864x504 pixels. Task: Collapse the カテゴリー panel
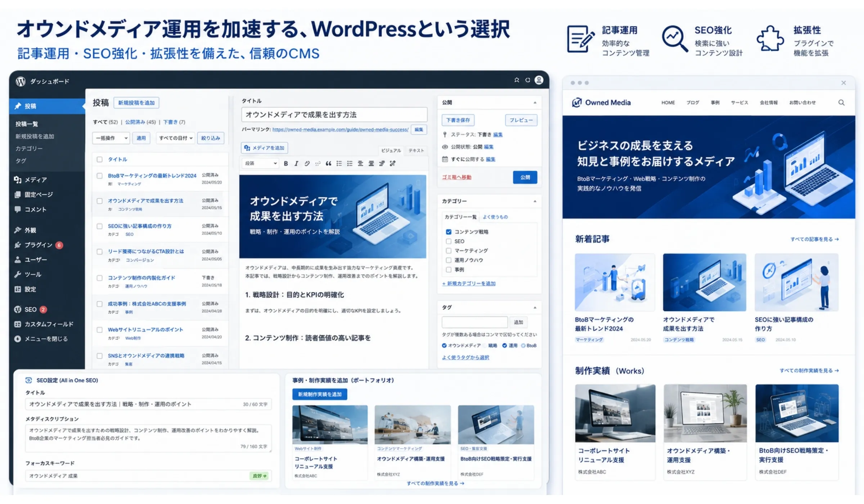[x=535, y=201]
